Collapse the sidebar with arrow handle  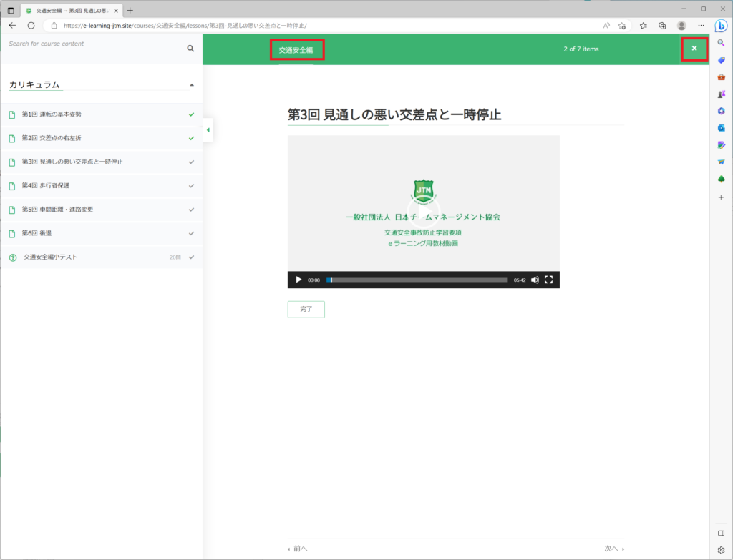point(208,130)
